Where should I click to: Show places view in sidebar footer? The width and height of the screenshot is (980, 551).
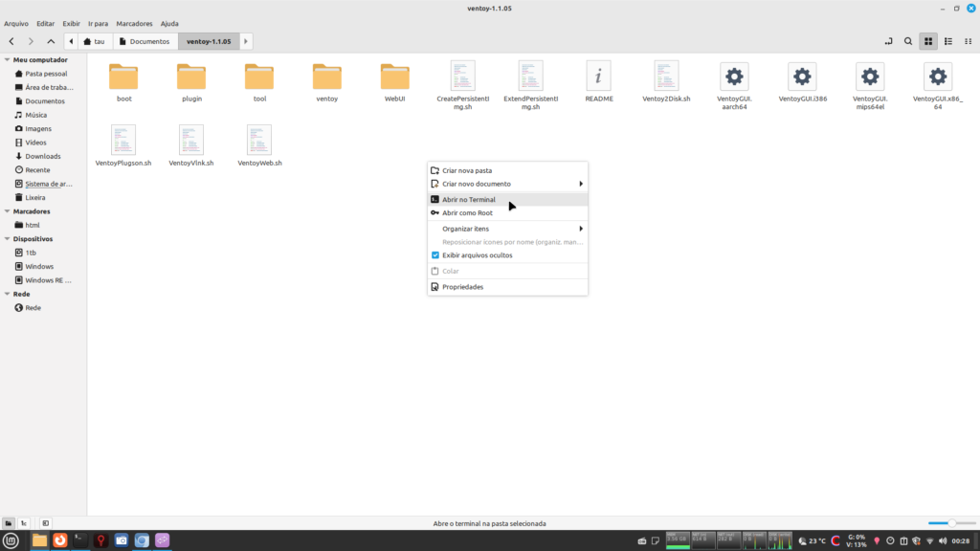(9, 523)
